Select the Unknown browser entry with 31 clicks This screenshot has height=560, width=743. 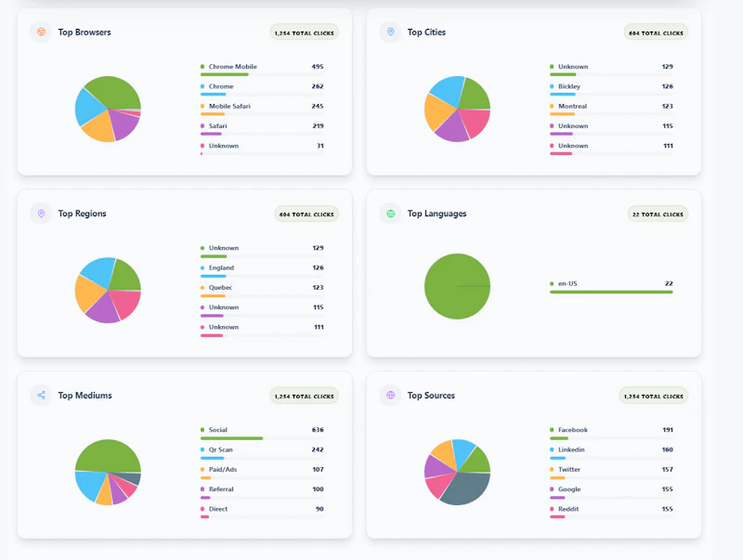point(262,150)
